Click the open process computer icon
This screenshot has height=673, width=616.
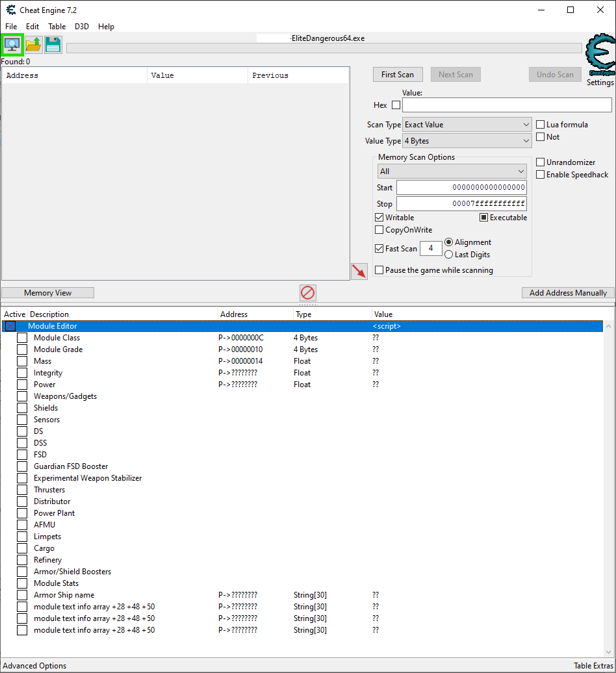(x=12, y=45)
